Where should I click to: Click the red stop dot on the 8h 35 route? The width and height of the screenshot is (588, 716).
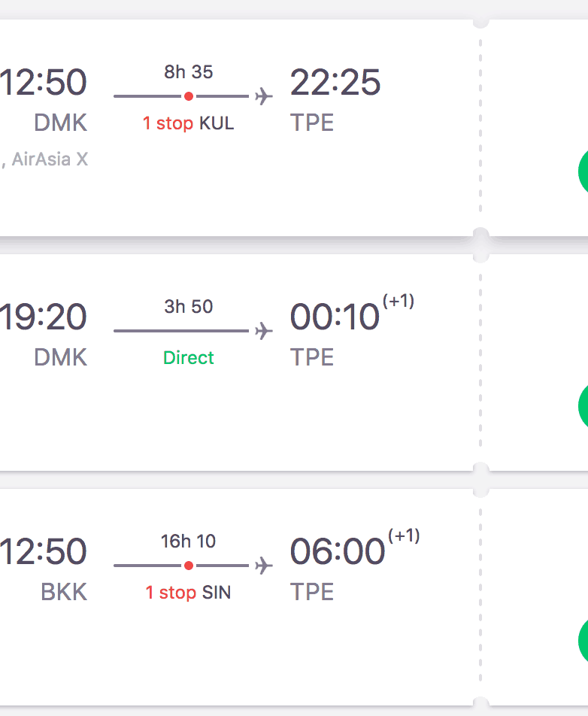[x=189, y=96]
